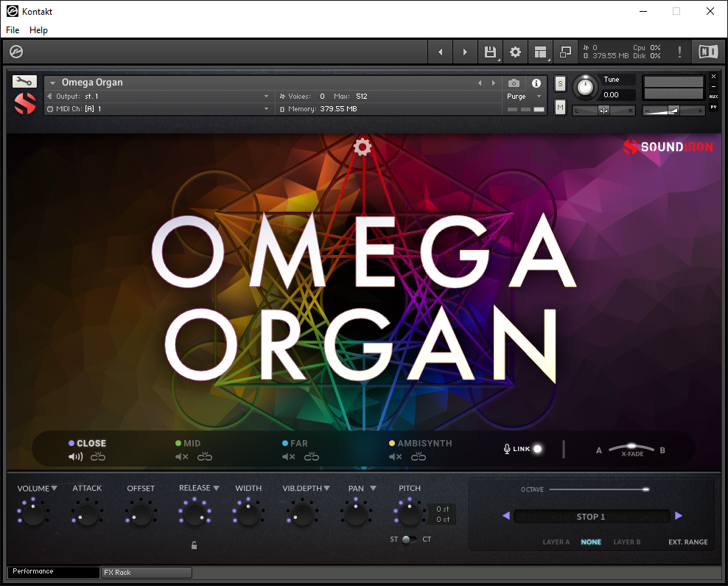The width and height of the screenshot is (728, 586).
Task: Open the workspace layout panel icon
Action: [540, 52]
